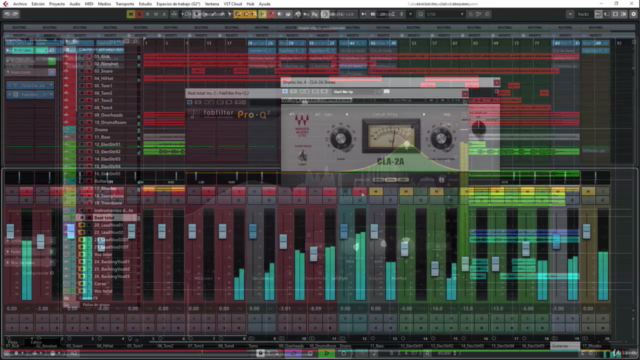Open the Ayuda menu
The width and height of the screenshot is (640, 360).
point(264,4)
